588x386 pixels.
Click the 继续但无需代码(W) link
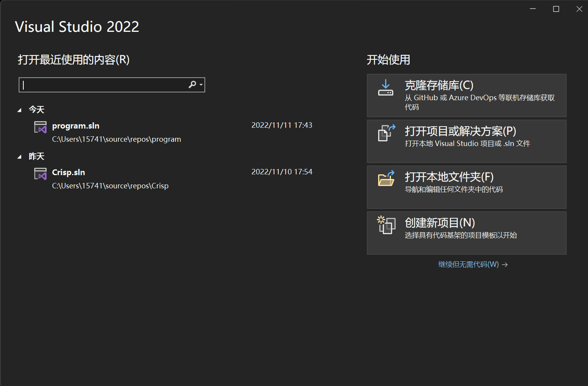pyautogui.click(x=473, y=264)
